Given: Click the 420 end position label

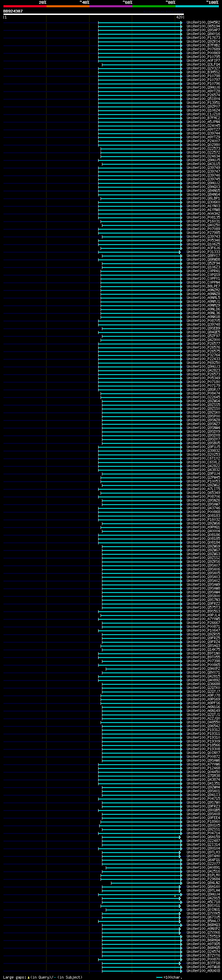Looking at the screenshot, I should (179, 17).
